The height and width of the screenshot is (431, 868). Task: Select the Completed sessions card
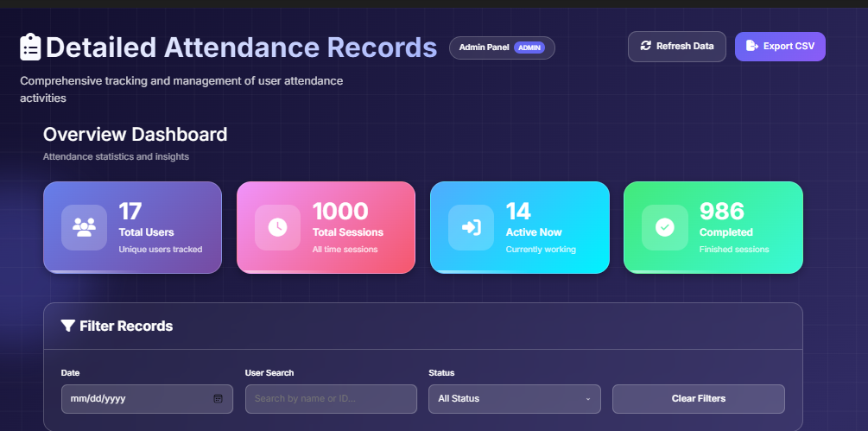coord(713,227)
